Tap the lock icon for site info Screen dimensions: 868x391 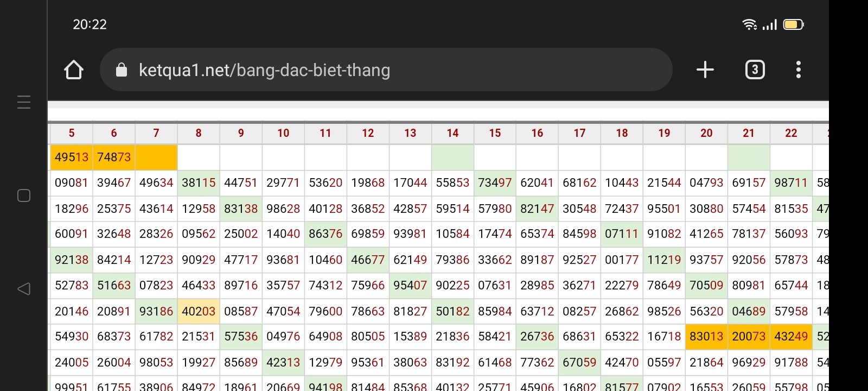pyautogui.click(x=122, y=70)
